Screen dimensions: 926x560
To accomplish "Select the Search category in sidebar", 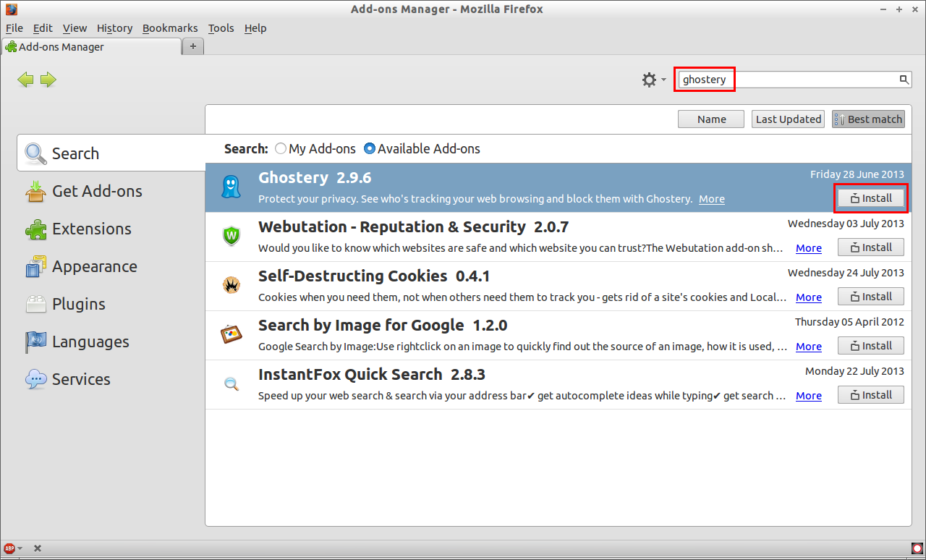I will [111, 153].
